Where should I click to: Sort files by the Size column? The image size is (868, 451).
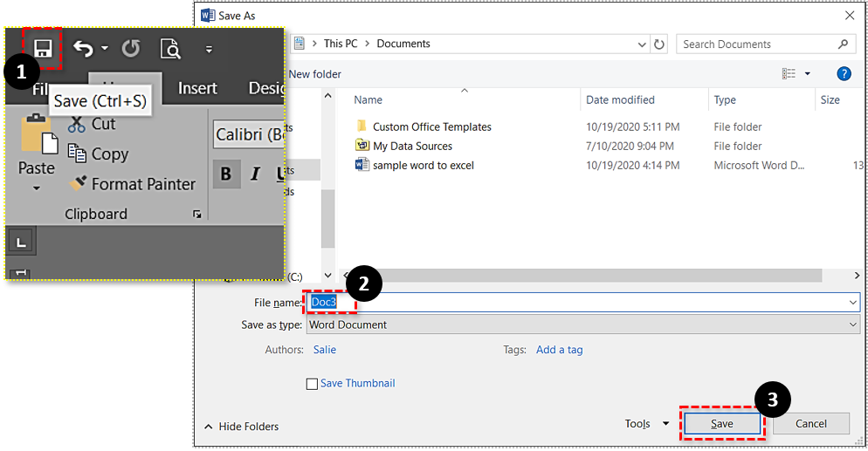coord(830,100)
